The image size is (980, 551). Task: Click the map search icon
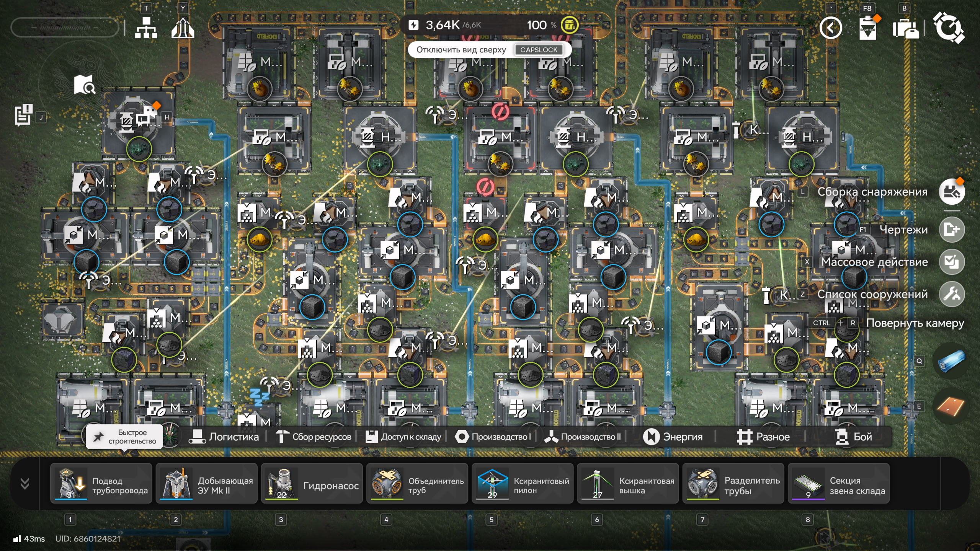point(84,85)
